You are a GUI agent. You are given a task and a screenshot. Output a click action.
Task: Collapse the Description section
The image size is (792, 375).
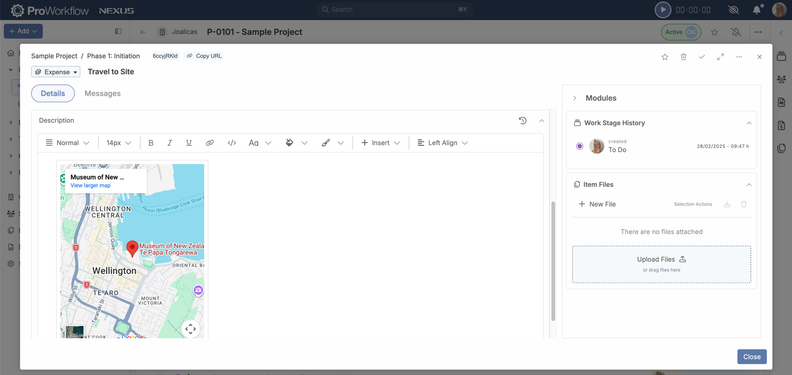[x=541, y=121]
